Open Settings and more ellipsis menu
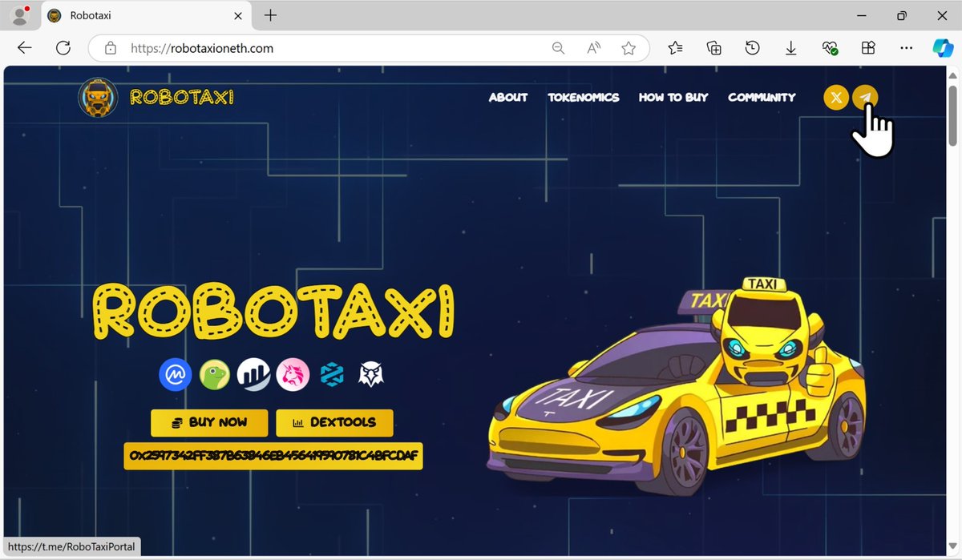962x560 pixels. tap(906, 48)
